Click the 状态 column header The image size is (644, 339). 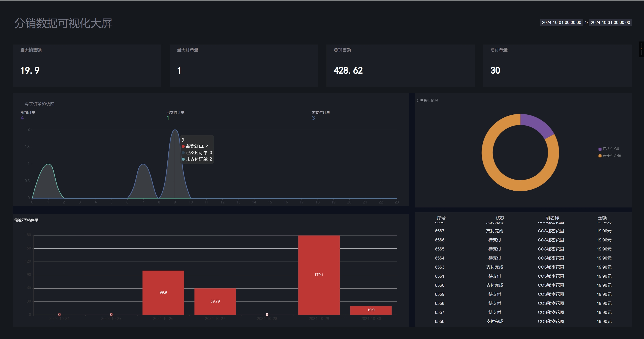point(500,218)
